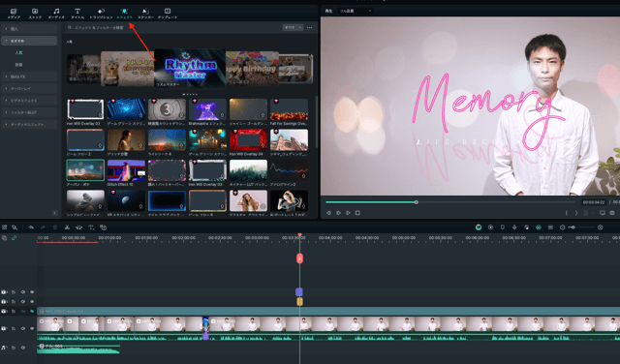
Task: Hide video track 3 with eye icon
Action: [x=32, y=301]
